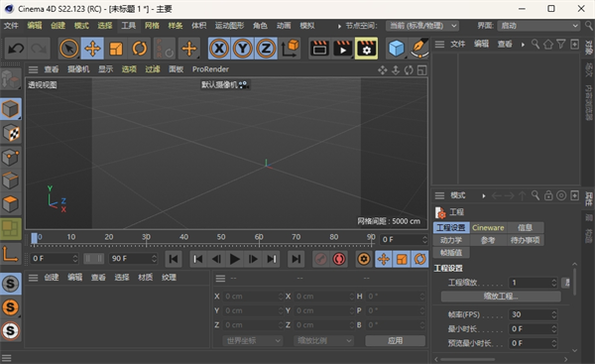Viewport: 595px width, 364px height.
Task: Click the Undo arrow icon
Action: pyautogui.click(x=16, y=49)
